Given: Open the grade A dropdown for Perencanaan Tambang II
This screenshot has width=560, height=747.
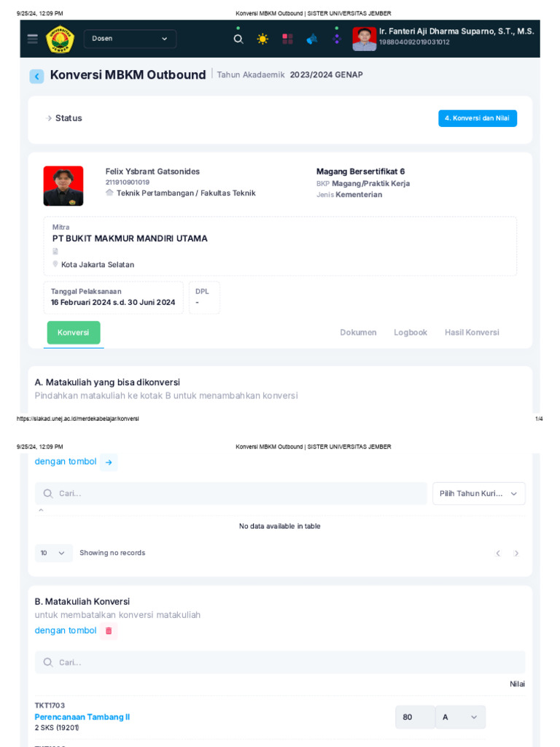Looking at the screenshot, I should [460, 717].
